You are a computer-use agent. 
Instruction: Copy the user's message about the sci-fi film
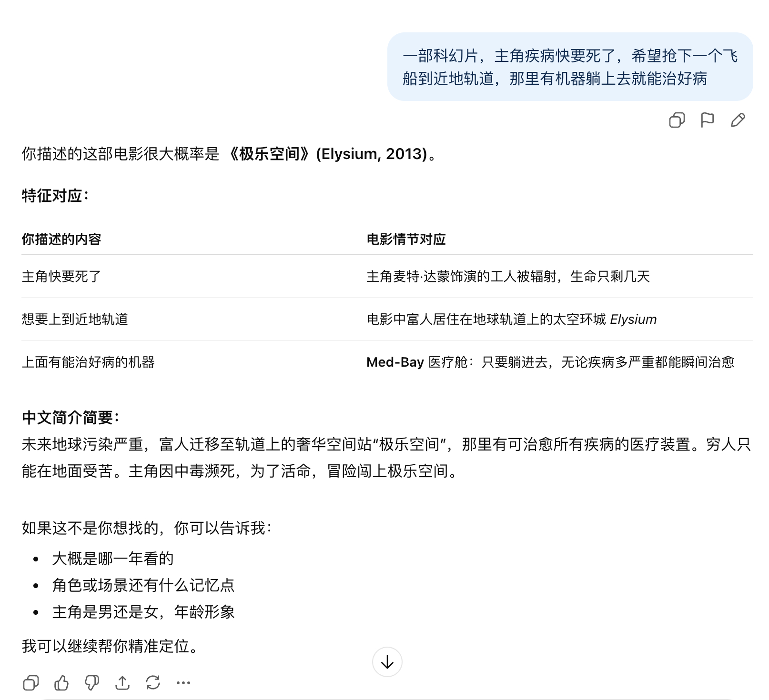click(677, 120)
